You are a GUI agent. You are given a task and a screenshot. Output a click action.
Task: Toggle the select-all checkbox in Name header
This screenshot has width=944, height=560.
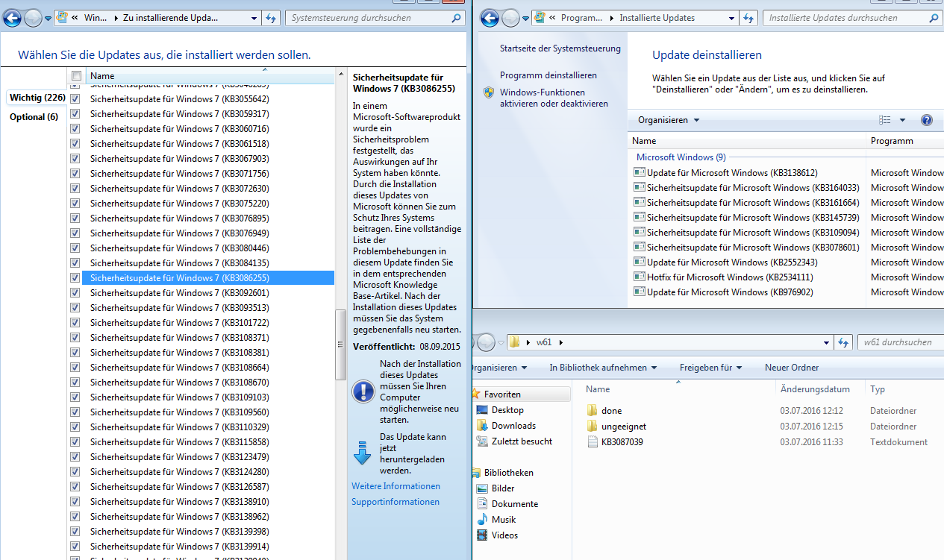tap(76, 76)
